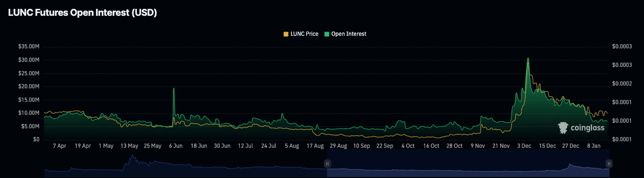Click the highlighted selected range in the navigator
This screenshot has width=644, height=178.
click(468, 164)
